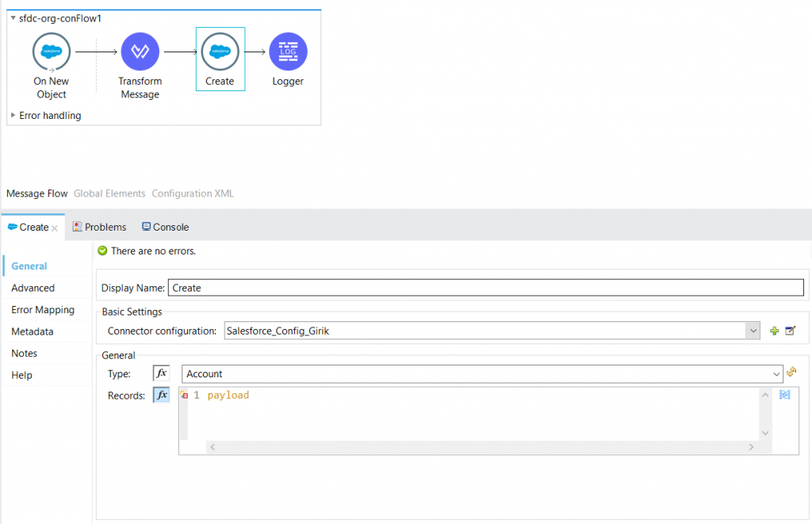Refresh object metadata using the refresh icon
Image resolution: width=812 pixels, height=524 pixels.
coord(791,373)
